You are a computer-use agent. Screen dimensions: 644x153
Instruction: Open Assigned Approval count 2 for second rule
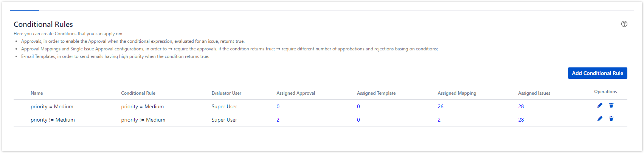tap(278, 120)
